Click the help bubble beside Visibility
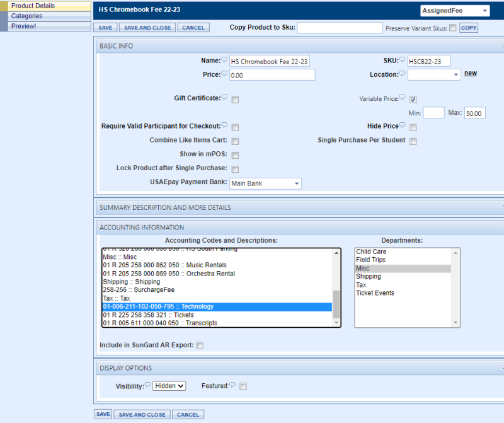The height and width of the screenshot is (423, 504). 147,385
